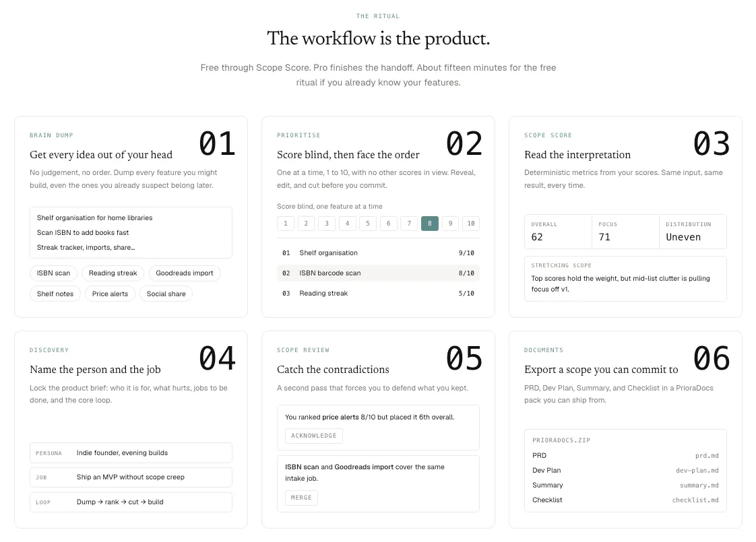Click the Focus 71 metric cell
This screenshot has height=542, width=756.
click(x=625, y=232)
